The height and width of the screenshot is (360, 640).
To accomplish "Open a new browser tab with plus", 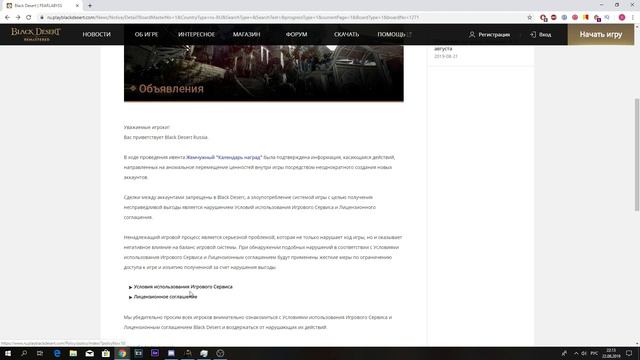I will (x=90, y=6).
